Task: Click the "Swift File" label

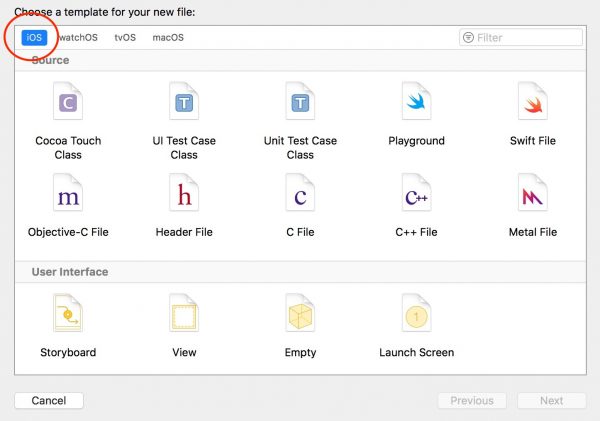Action: coord(533,141)
